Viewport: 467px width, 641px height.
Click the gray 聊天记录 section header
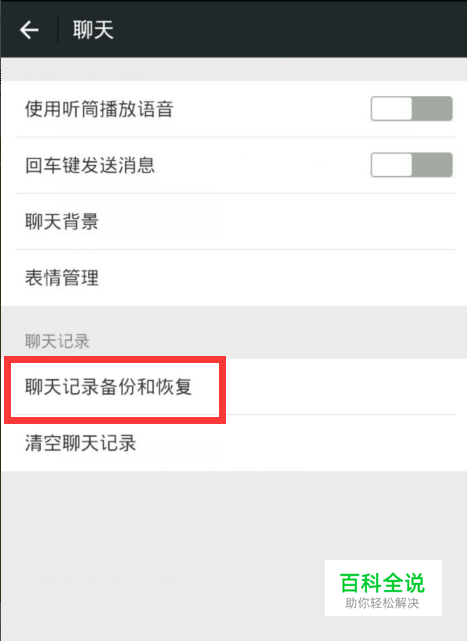[x=57, y=341]
